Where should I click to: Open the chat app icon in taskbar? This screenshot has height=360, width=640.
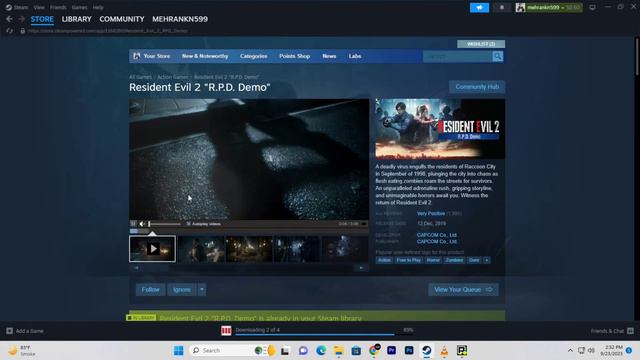click(x=303, y=351)
